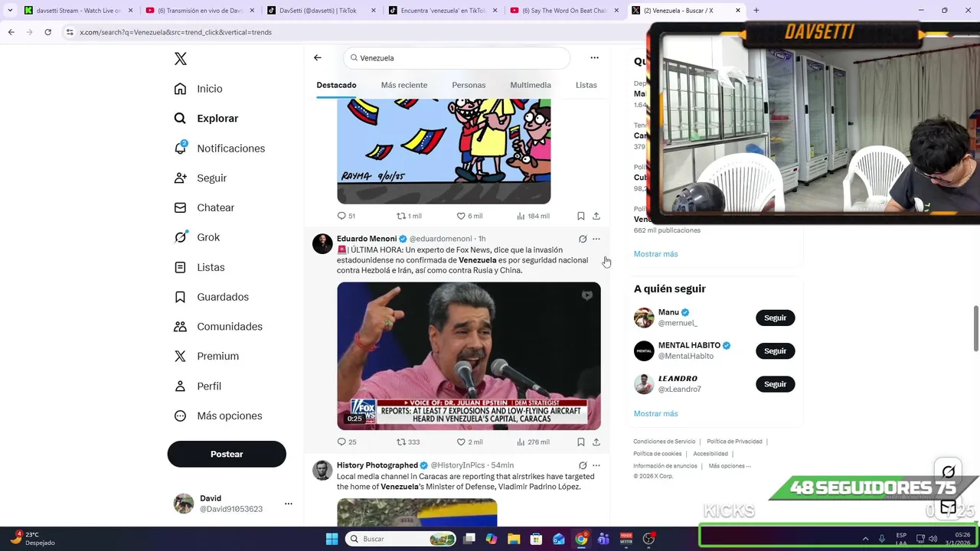Viewport: 980px width, 551px height.
Task: Switch to the Personas tab
Action: click(x=469, y=85)
